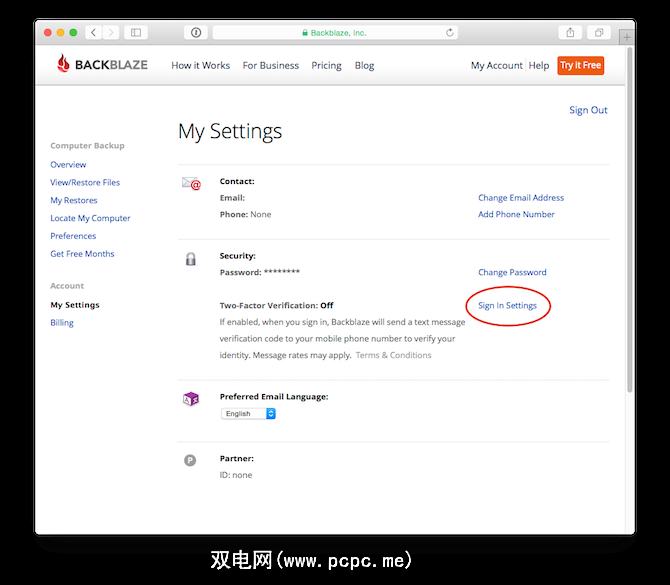Click the masked Password asterisks text

click(x=282, y=272)
